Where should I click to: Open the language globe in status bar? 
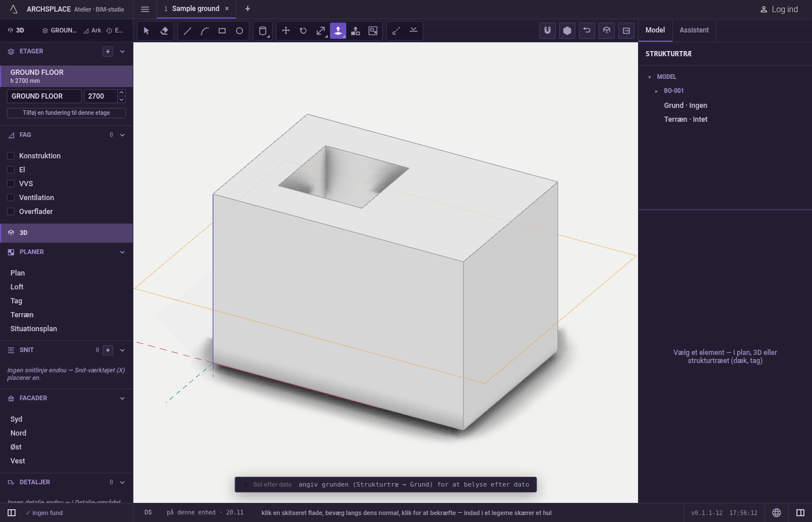pos(777,513)
